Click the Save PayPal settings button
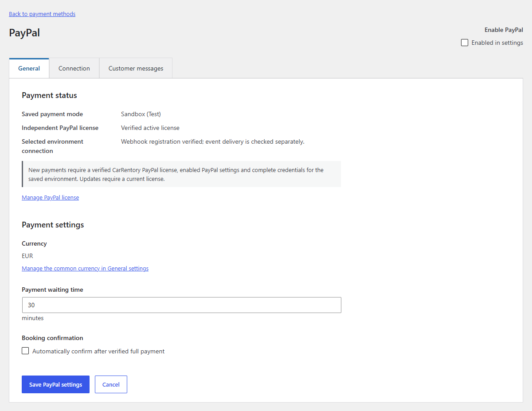532x411 pixels. (55, 384)
